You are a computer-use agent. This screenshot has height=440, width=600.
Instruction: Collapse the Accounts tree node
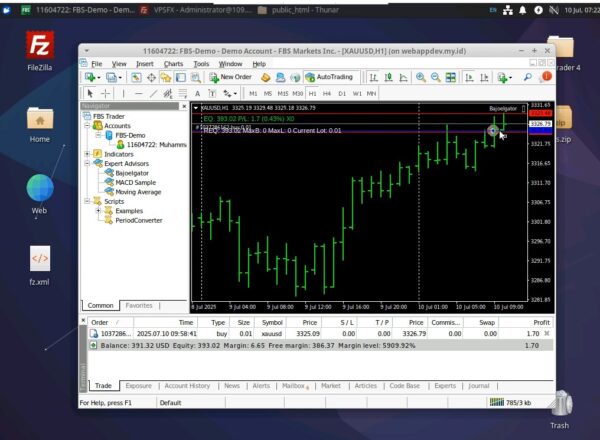87,125
